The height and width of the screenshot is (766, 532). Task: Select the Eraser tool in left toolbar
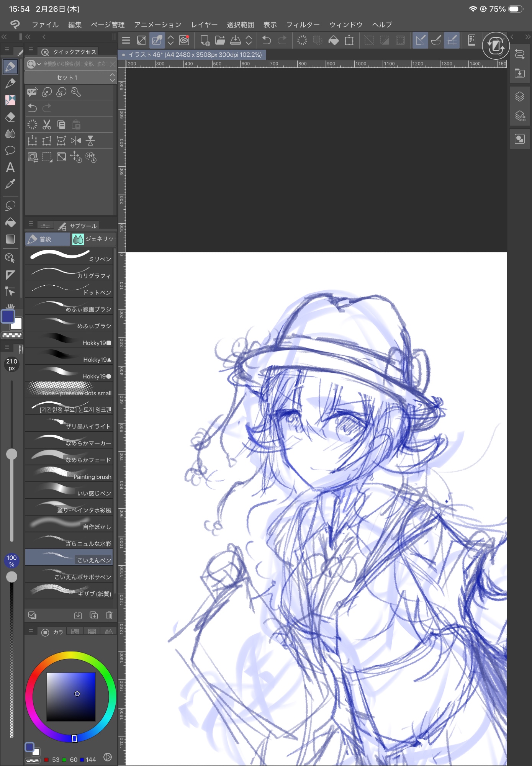point(10,117)
